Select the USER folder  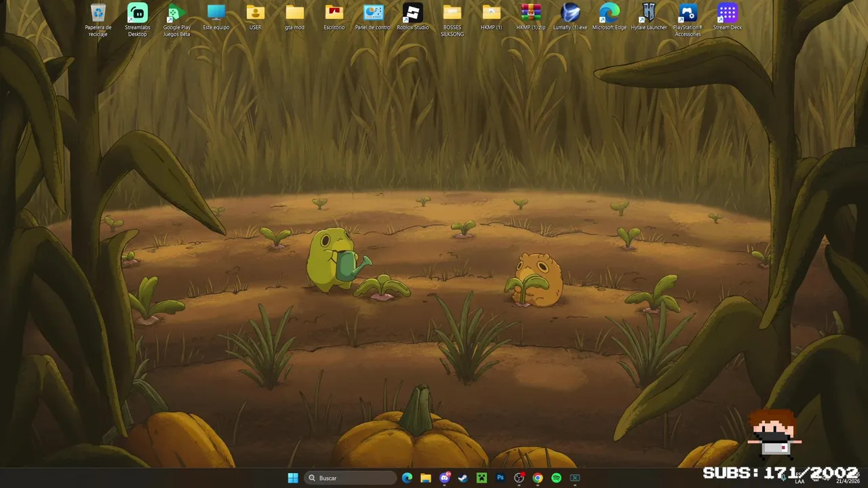[255, 17]
